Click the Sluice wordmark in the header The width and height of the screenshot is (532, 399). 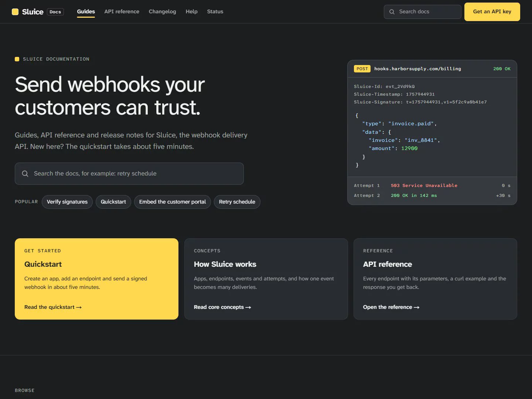[x=33, y=12]
